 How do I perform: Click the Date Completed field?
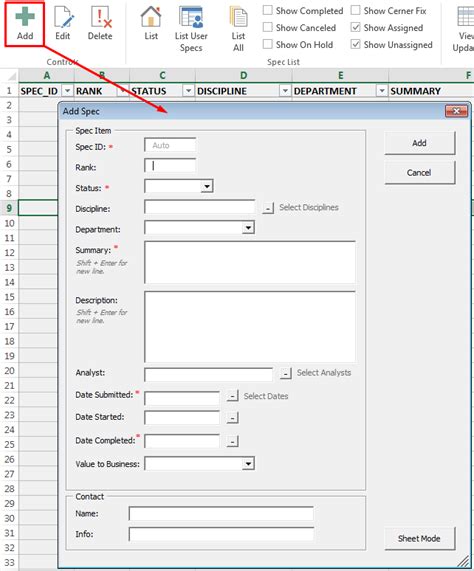point(182,441)
